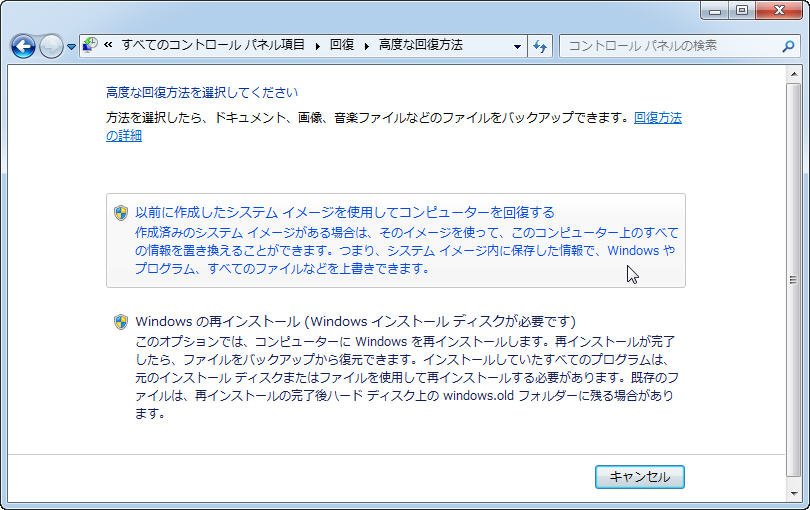Maximize the window
810x510 pixels.
(742, 10)
